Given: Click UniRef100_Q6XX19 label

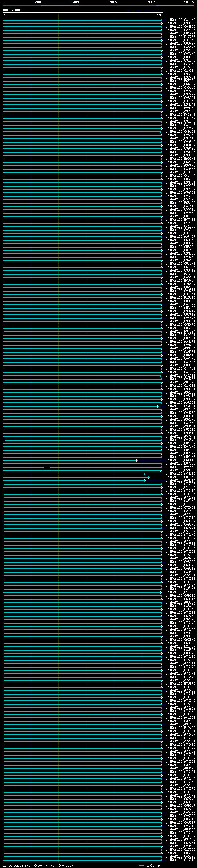Looking at the screenshot, I should pos(180,460).
